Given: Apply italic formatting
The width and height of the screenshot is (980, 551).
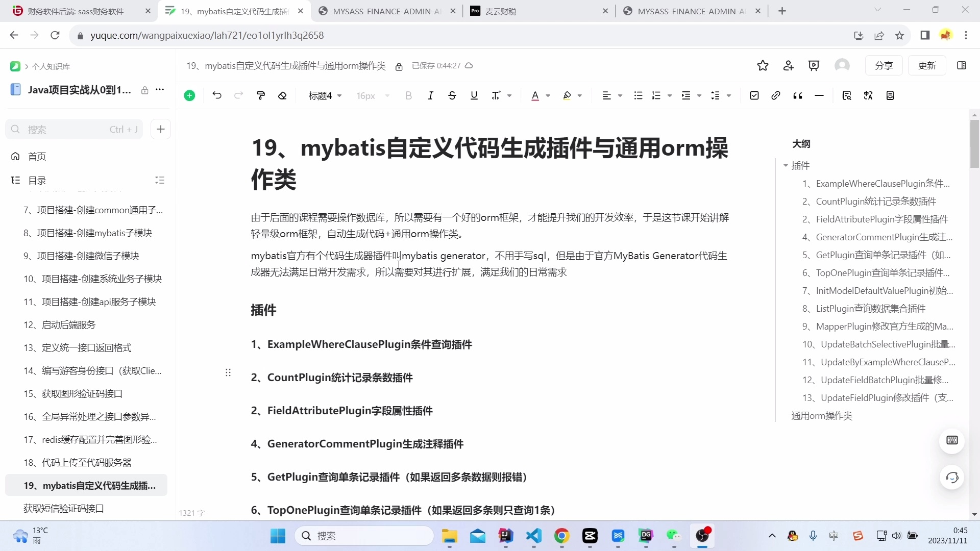Looking at the screenshot, I should coord(431,95).
